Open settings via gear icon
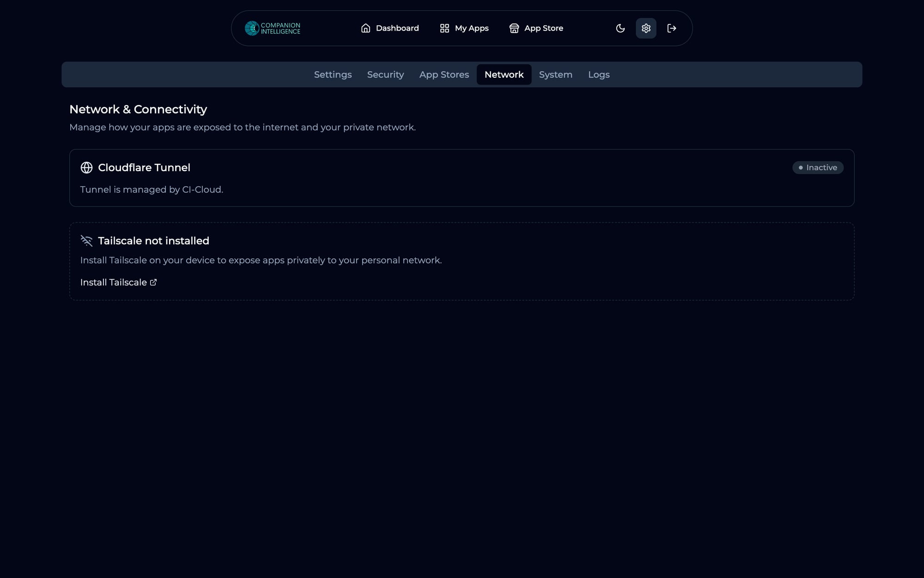 click(x=646, y=28)
